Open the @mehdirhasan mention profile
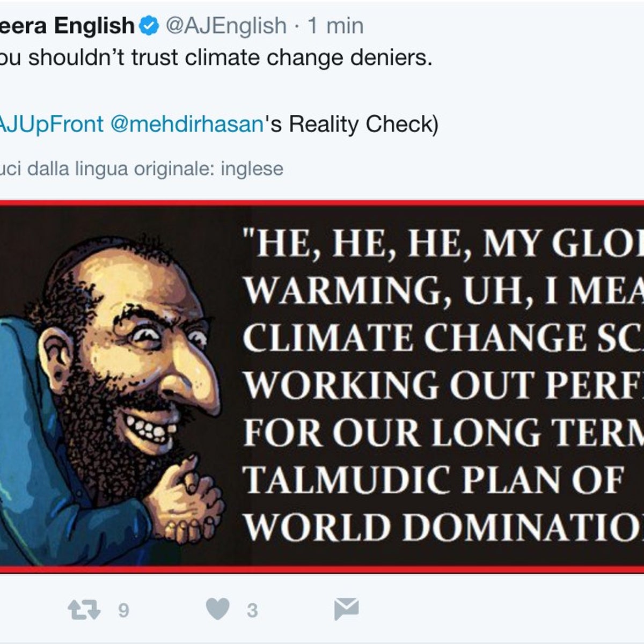 tap(186, 125)
